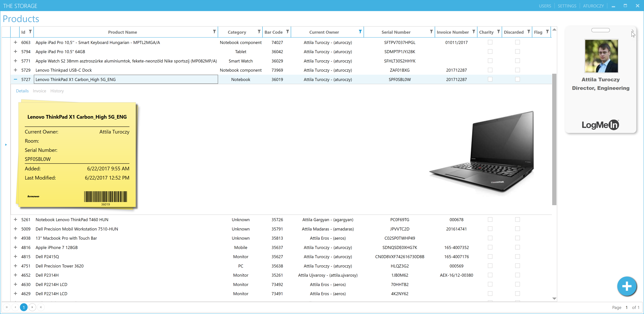Open the Bar Code column filter
644x314 pixels.
tap(287, 31)
